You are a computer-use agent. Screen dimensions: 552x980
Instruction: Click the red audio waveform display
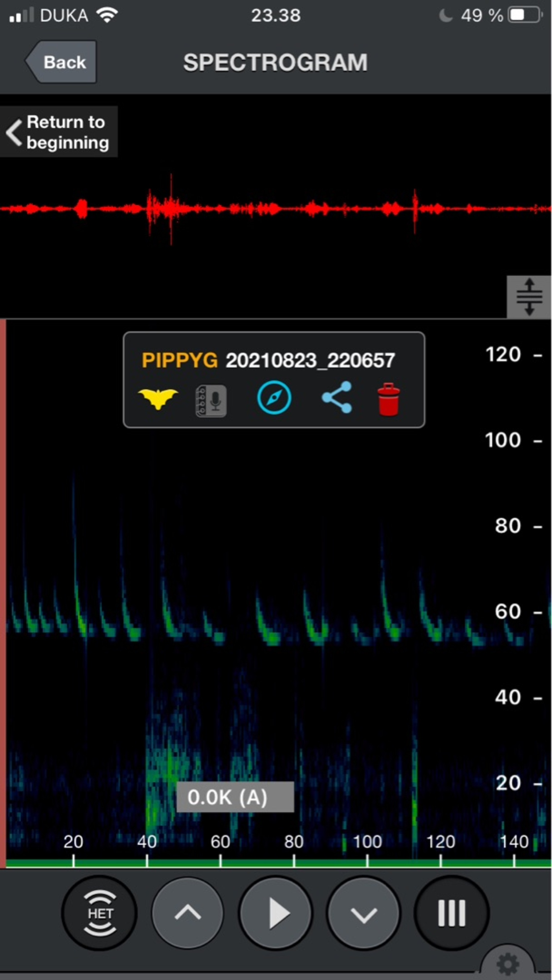point(276,209)
